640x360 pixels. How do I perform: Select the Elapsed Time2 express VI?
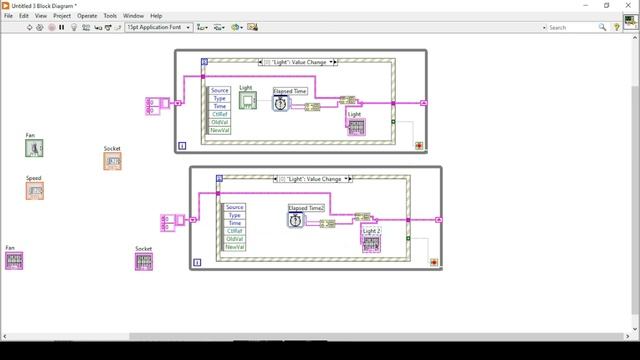click(296, 221)
